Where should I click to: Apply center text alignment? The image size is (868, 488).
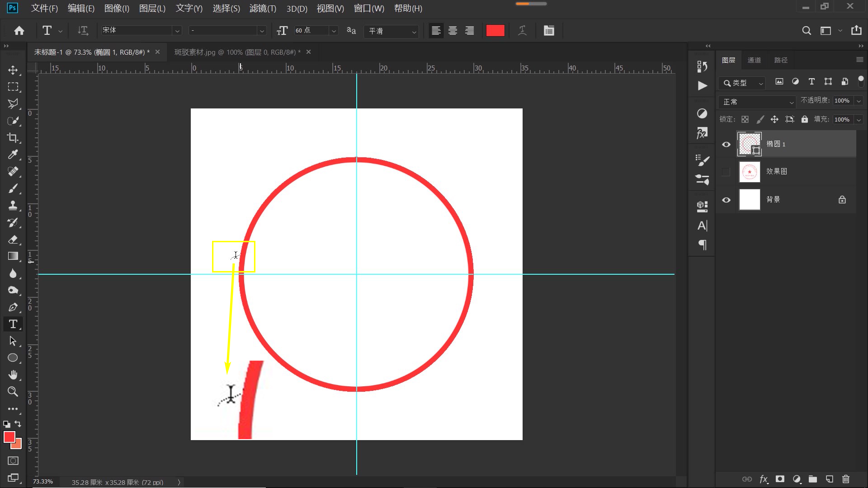coord(453,30)
